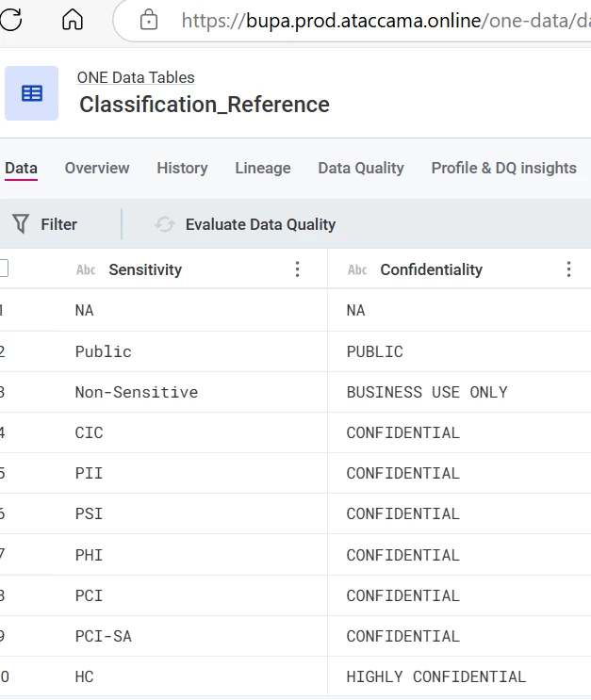Follow the ONE Data Tables breadcrumb link
The image size is (591, 700).
pos(136,77)
